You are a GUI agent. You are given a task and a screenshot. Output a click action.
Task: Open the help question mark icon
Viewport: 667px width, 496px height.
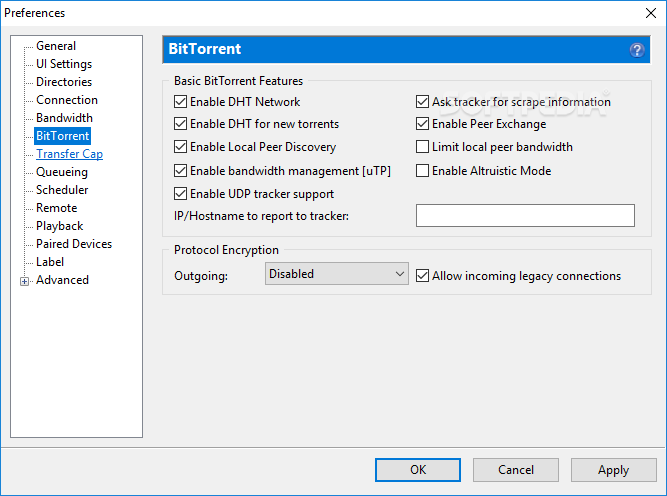click(637, 50)
